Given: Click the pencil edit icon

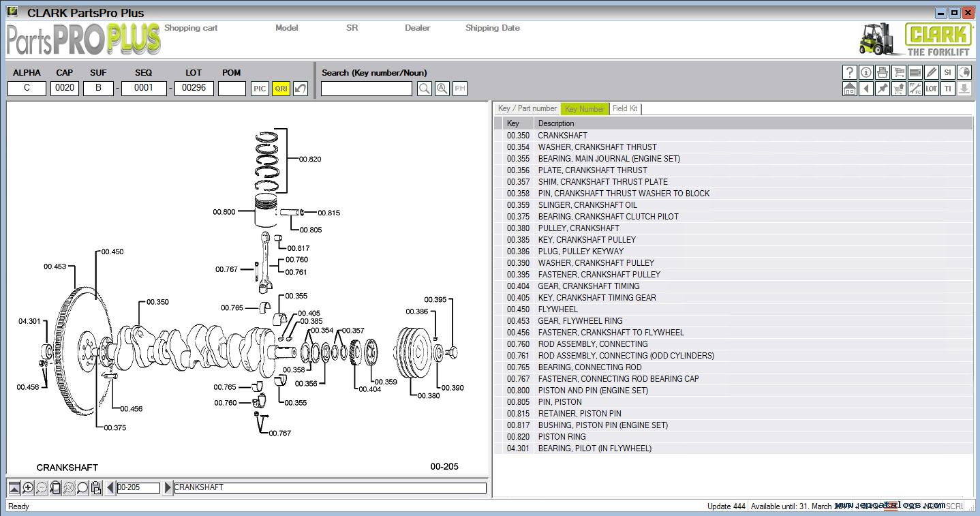Looking at the screenshot, I should point(931,72).
